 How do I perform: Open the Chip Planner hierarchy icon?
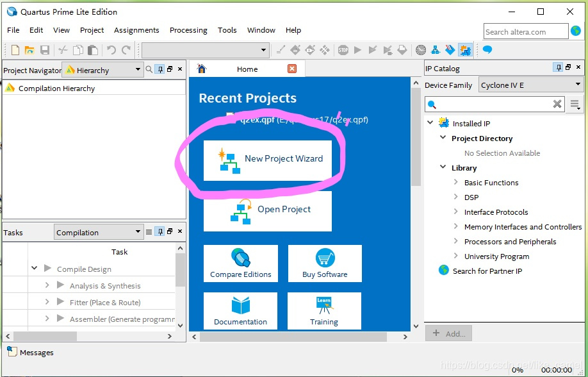(x=436, y=50)
